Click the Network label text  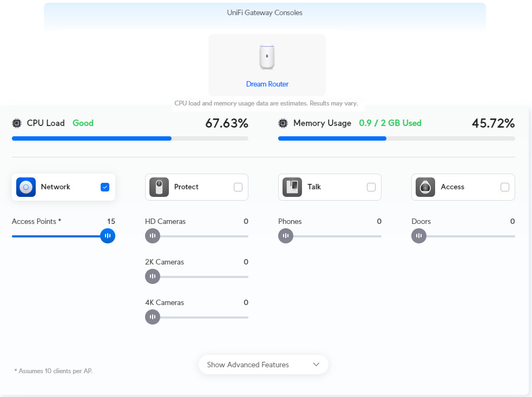(55, 187)
